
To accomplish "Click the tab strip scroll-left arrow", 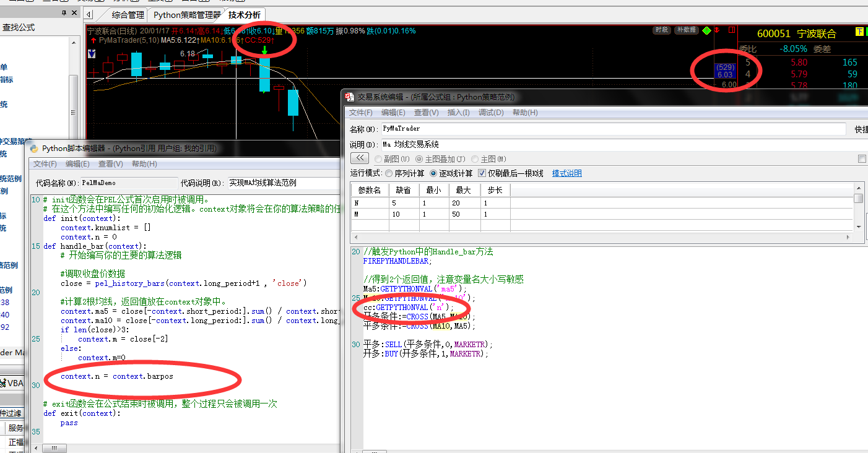I will (x=89, y=14).
